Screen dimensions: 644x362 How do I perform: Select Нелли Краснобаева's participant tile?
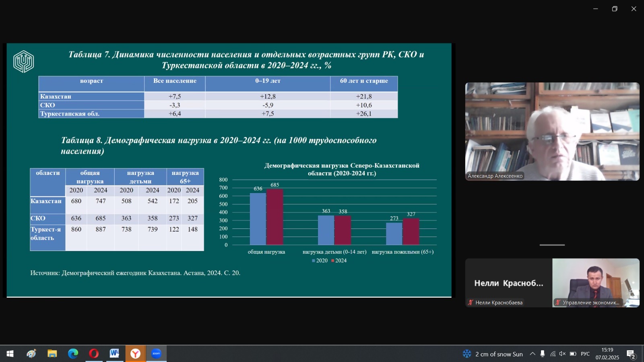click(x=509, y=283)
